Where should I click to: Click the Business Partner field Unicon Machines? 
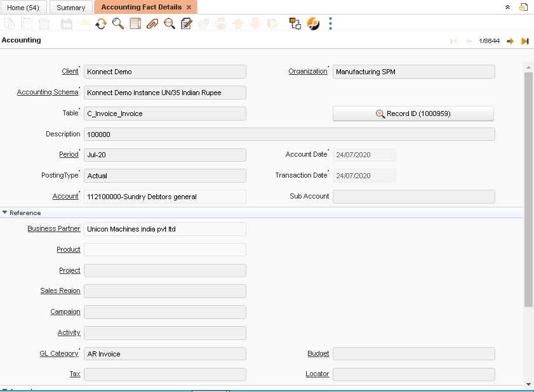click(165, 229)
